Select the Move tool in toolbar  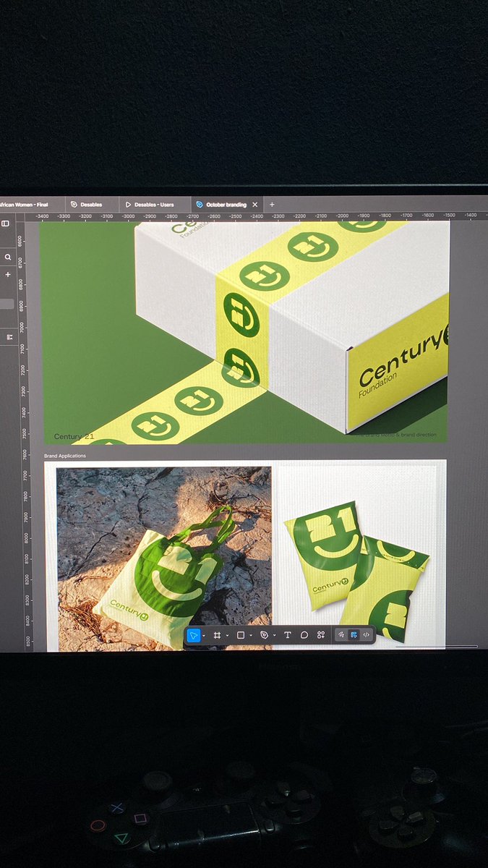193,635
